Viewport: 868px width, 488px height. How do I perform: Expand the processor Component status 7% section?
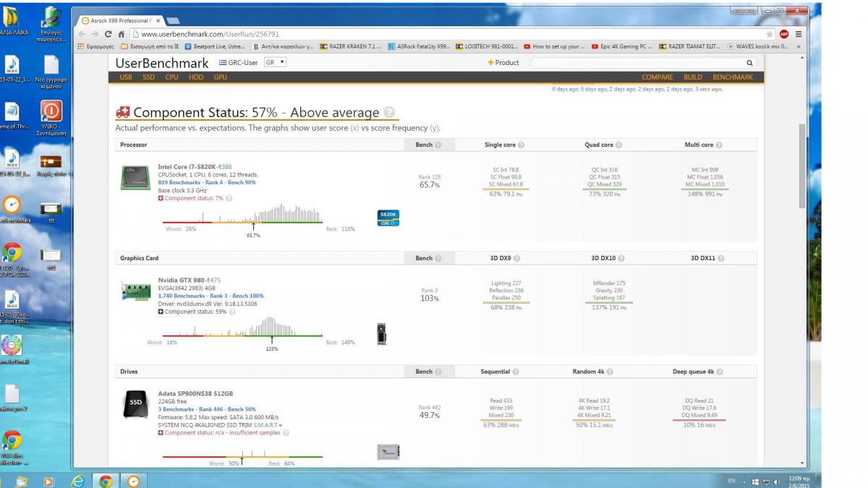tap(161, 198)
